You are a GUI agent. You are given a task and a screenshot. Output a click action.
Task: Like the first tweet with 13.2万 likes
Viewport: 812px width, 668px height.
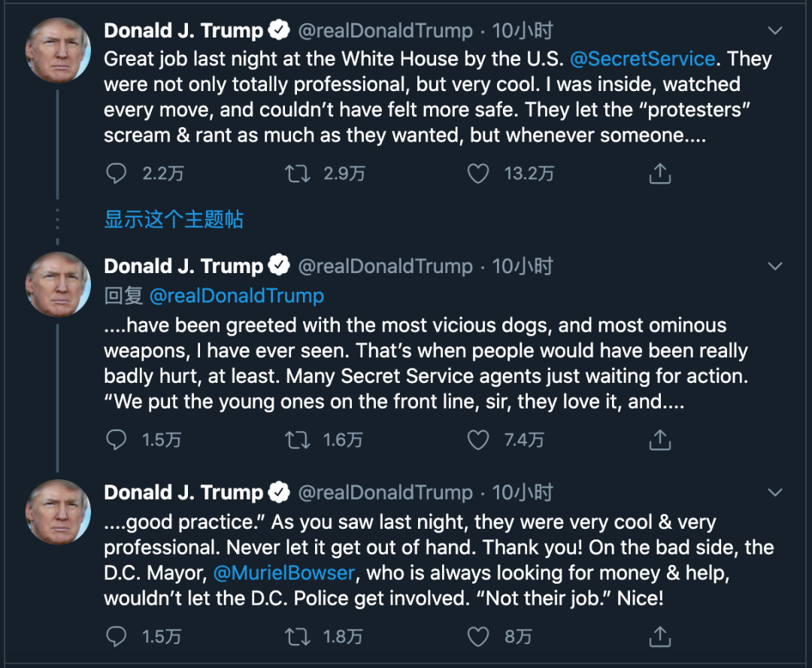coord(478,175)
